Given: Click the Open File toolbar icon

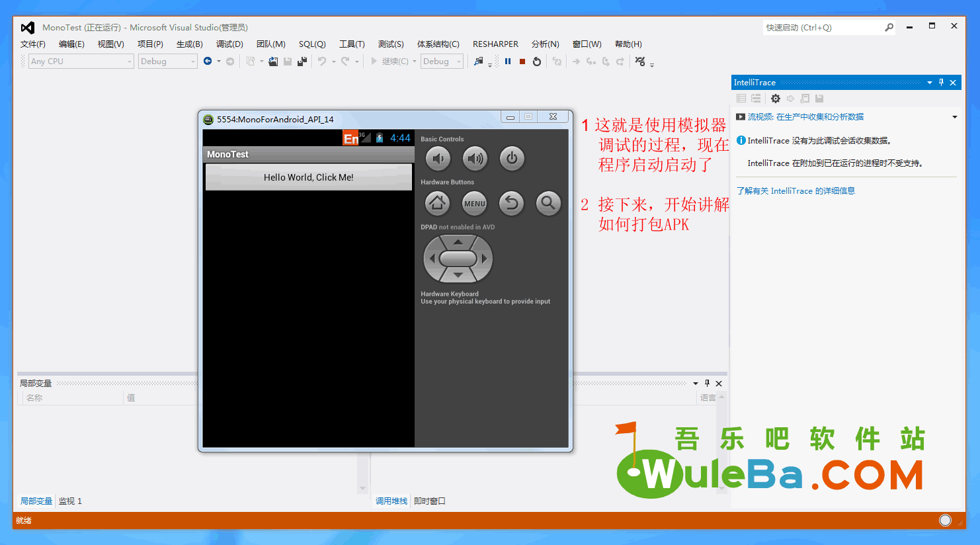Looking at the screenshot, I should pyautogui.click(x=273, y=62).
